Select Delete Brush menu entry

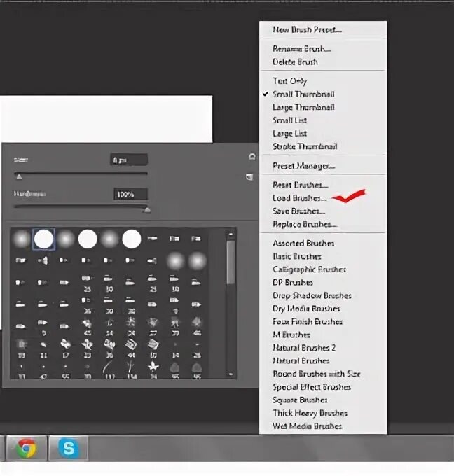(x=295, y=62)
